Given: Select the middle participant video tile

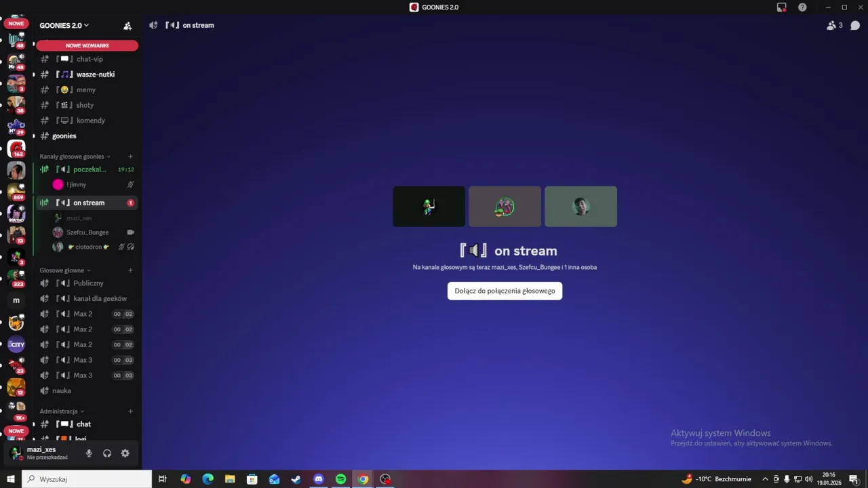Looking at the screenshot, I should [x=505, y=207].
